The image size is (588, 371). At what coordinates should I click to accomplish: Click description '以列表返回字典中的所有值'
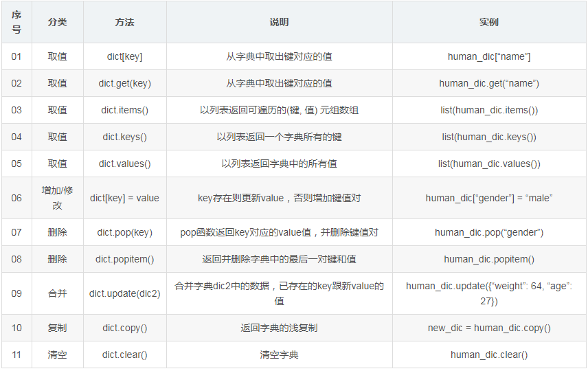pos(279,164)
